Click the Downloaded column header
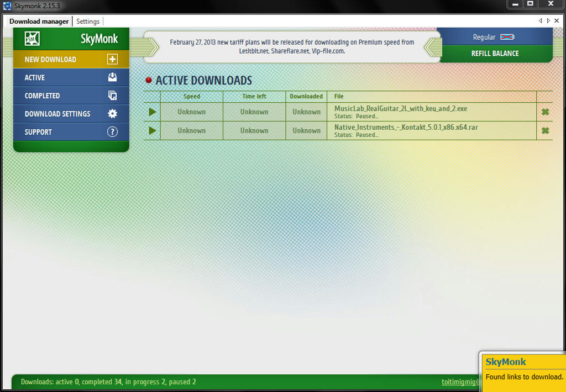Image resolution: width=566 pixels, height=392 pixels. (x=306, y=96)
